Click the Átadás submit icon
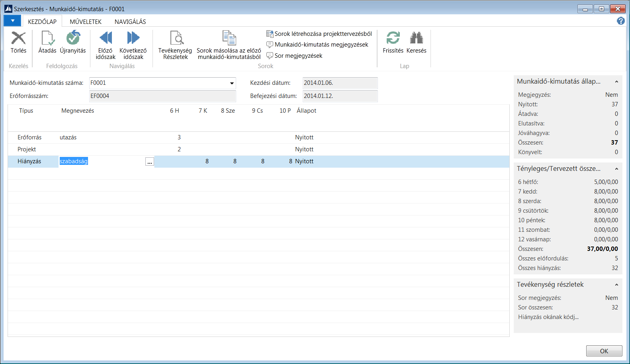 coord(47,38)
